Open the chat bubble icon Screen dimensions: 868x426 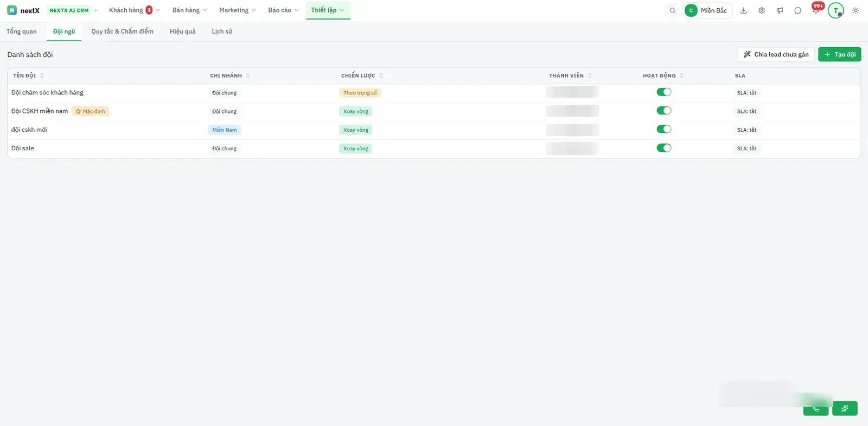[797, 10]
